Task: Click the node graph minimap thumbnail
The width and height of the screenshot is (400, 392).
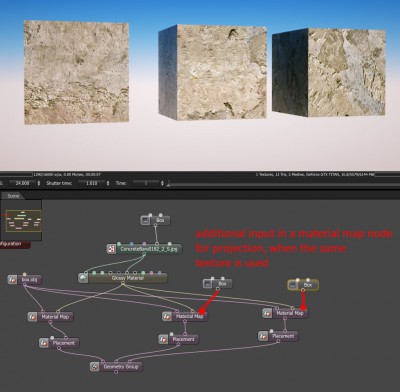Action: tap(23, 220)
